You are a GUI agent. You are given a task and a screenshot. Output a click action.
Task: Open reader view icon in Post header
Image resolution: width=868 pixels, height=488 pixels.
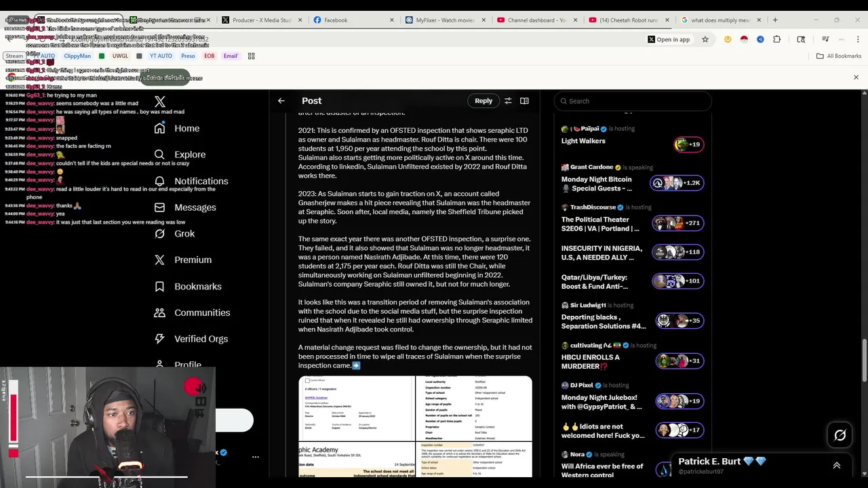coord(524,101)
